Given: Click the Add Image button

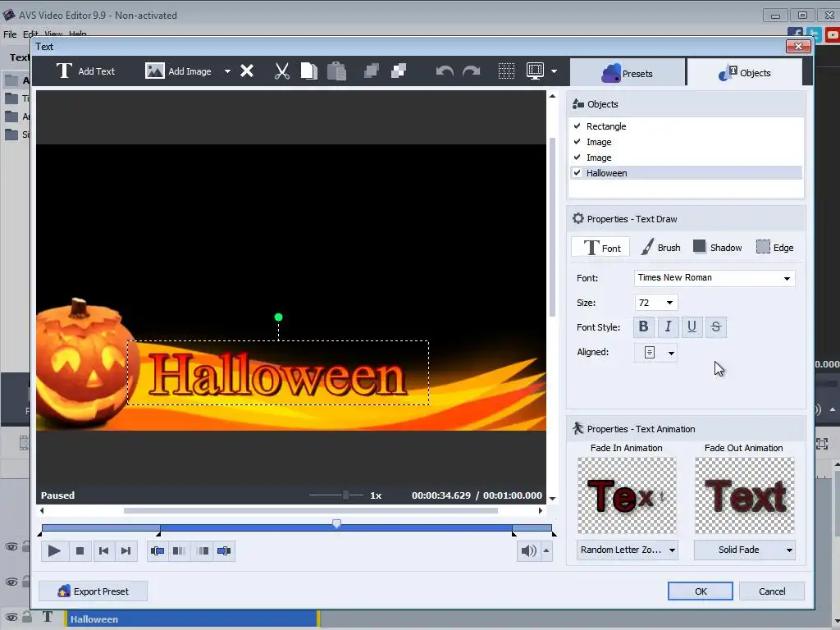Looking at the screenshot, I should pos(178,71).
